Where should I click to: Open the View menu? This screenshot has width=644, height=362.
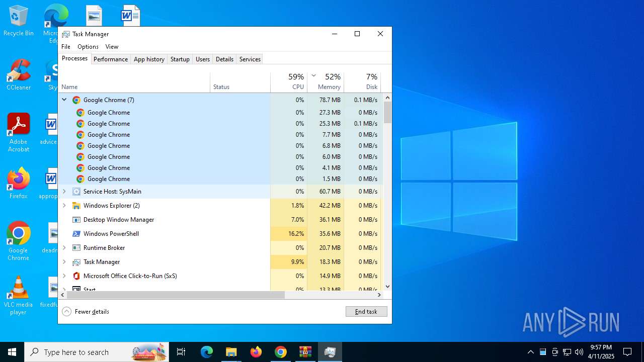click(x=112, y=47)
